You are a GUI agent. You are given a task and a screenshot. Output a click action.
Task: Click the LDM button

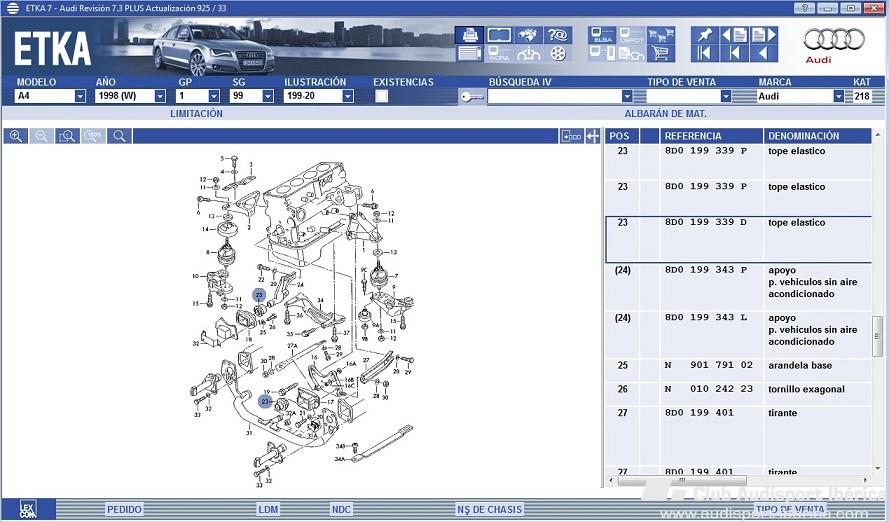click(268, 509)
